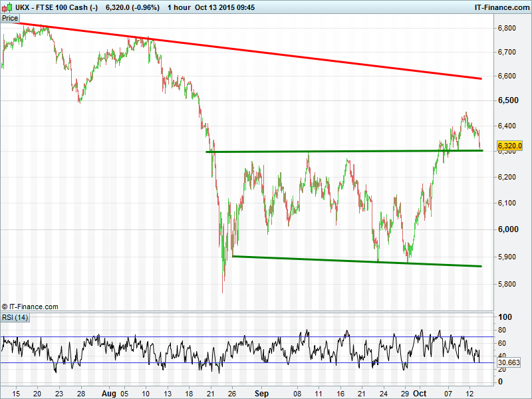Viewport: 532px width, 399px height.
Task: Click the © IT-Finance.com copyright text
Action: (30, 307)
